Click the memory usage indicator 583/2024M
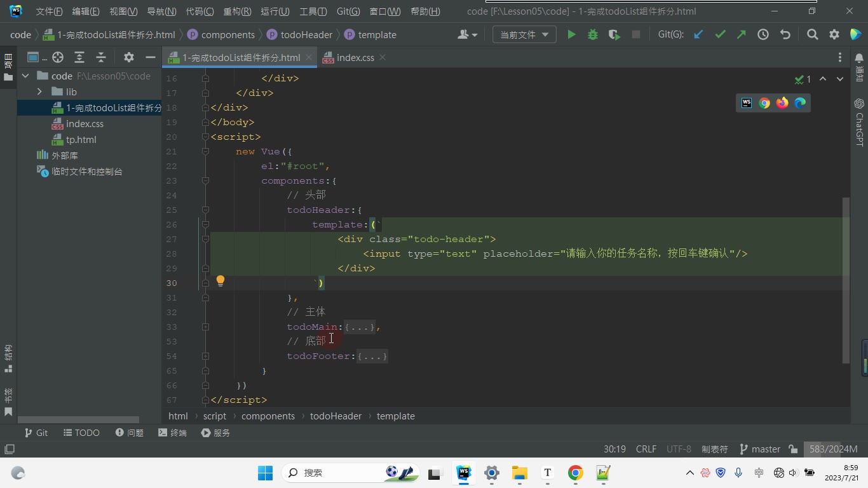The image size is (868, 488). pyautogui.click(x=833, y=449)
